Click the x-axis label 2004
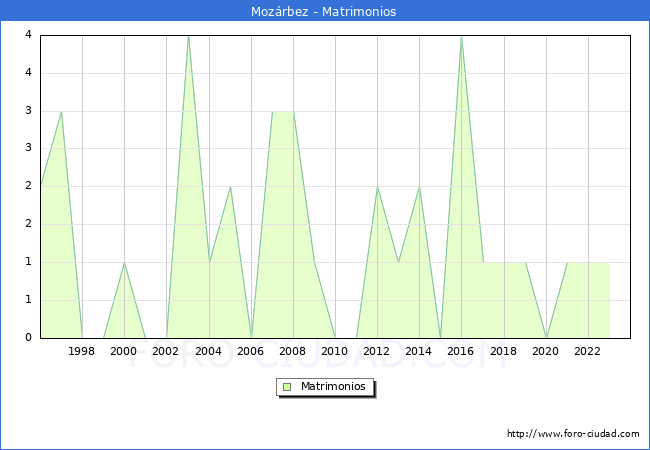 [208, 351]
